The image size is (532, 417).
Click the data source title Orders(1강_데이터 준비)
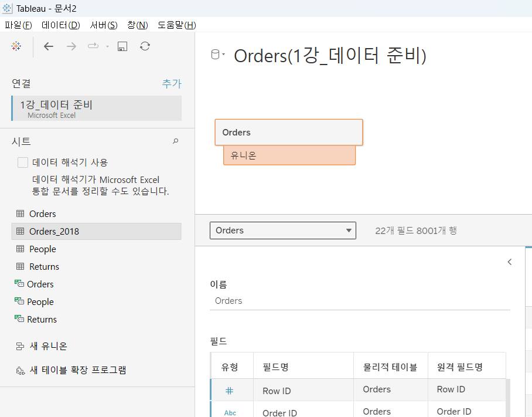coord(330,56)
